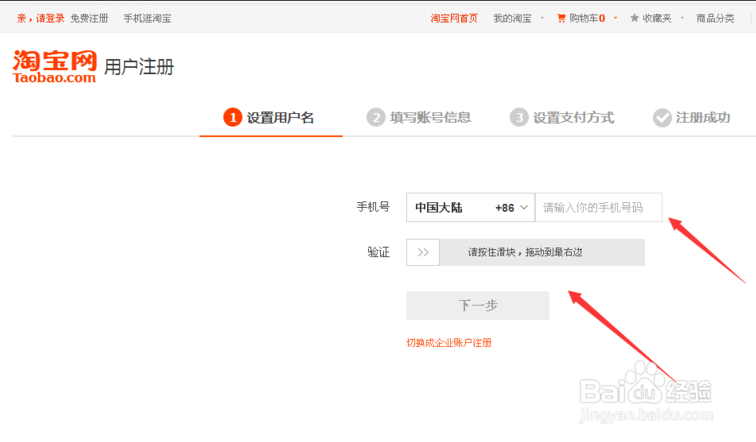Click the step 2 number circle icon
The height and width of the screenshot is (442, 756).
pos(376,118)
